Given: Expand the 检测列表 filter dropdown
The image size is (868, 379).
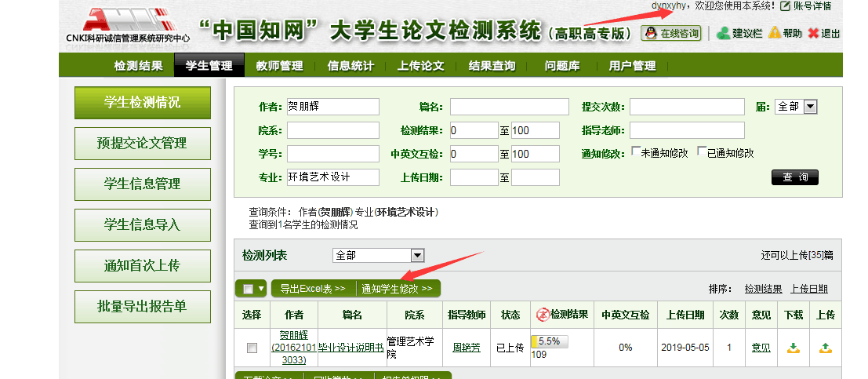Looking at the screenshot, I should click(417, 255).
